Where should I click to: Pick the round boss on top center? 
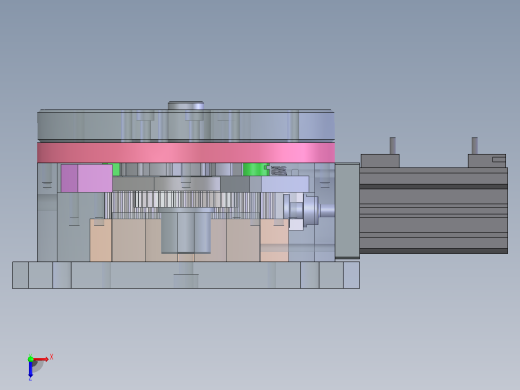[186, 106]
